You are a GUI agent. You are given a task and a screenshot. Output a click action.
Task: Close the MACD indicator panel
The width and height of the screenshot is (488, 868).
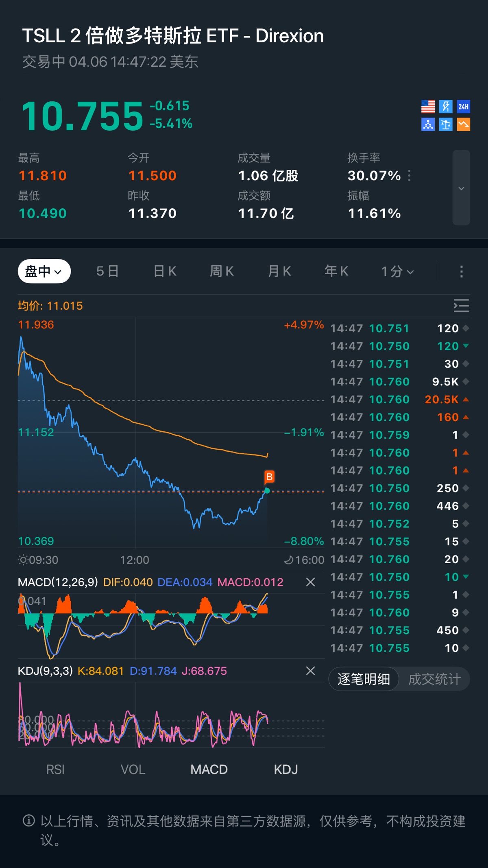(x=310, y=582)
